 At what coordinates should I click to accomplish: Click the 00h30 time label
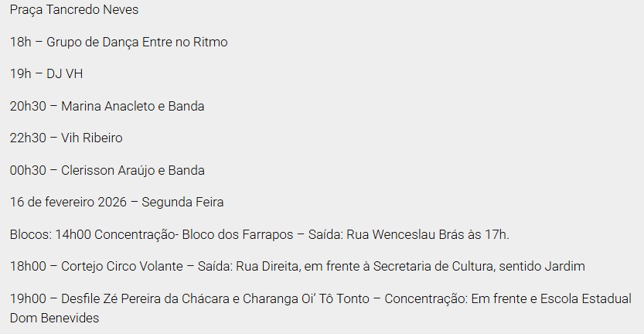click(28, 170)
